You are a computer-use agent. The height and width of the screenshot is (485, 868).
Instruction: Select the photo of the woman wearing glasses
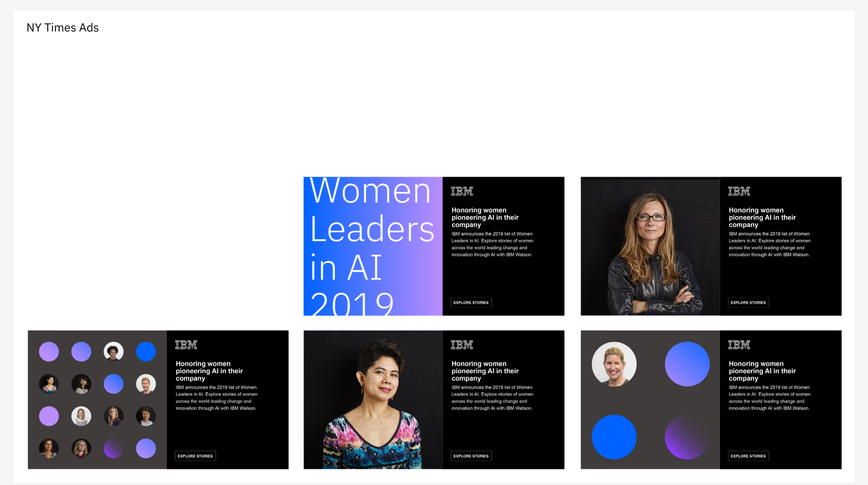(650, 246)
